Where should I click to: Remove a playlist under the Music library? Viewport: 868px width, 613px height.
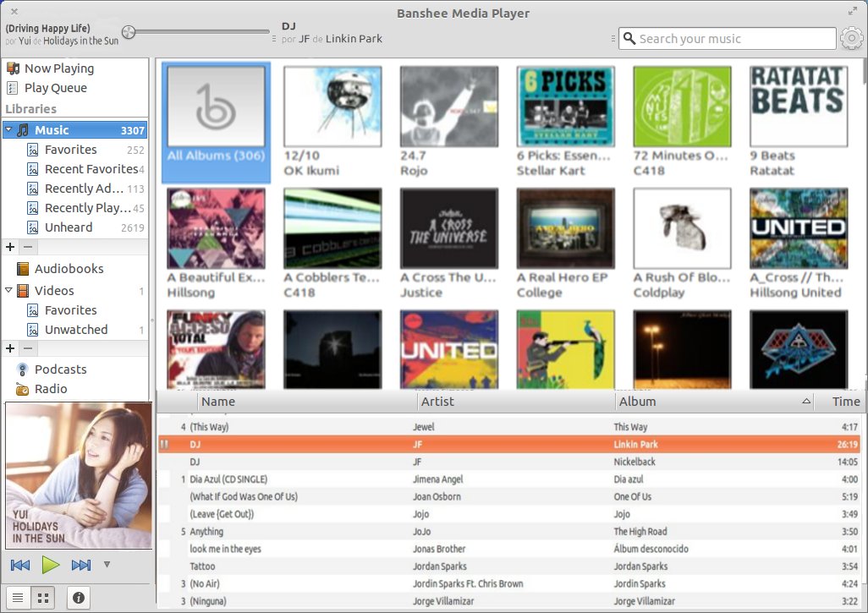click(28, 247)
